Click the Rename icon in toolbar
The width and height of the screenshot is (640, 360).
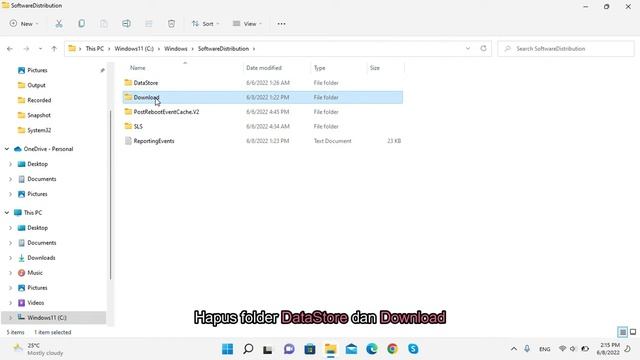pyautogui.click(x=127, y=24)
